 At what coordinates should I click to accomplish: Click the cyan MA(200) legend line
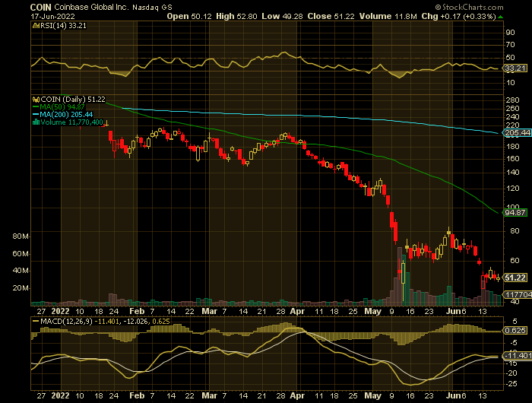click(34, 114)
